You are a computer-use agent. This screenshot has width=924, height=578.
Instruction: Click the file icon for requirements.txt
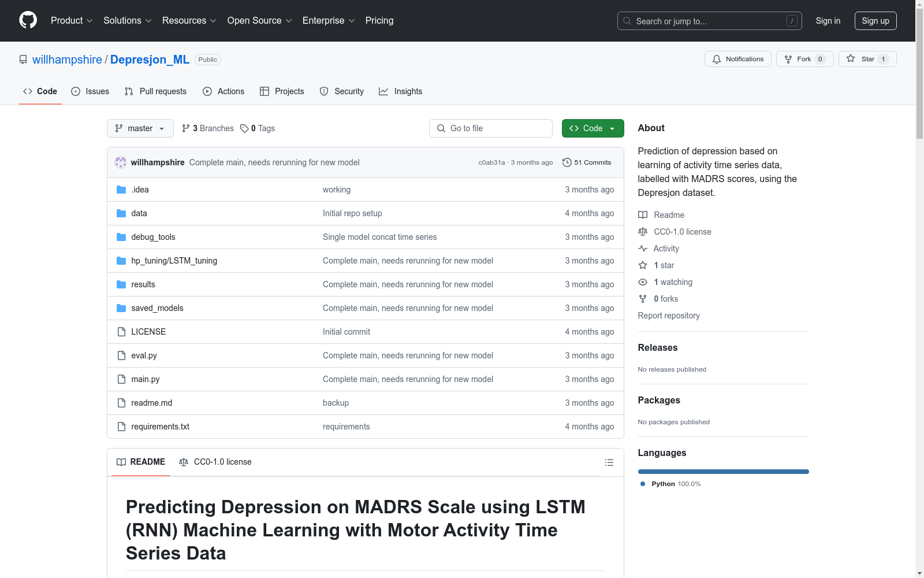121,427
